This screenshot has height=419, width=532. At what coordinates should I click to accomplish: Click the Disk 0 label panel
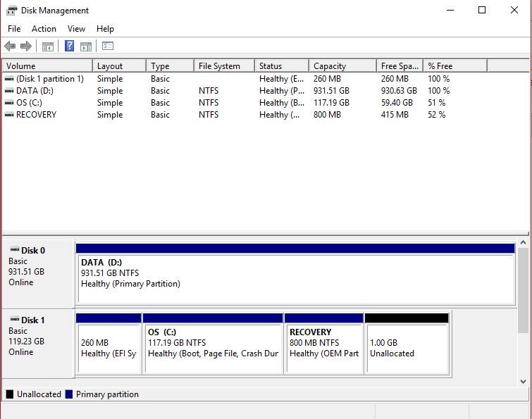[x=38, y=274]
